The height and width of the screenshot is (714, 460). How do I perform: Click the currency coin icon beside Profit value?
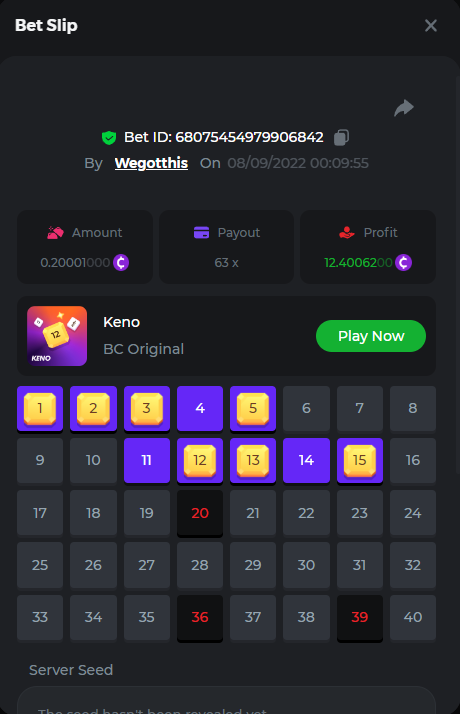tap(404, 262)
